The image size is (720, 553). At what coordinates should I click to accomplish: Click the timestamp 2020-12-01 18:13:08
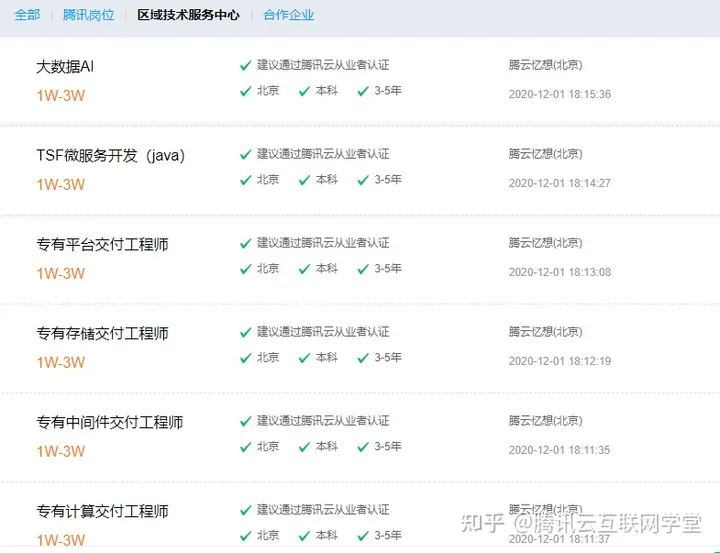(x=560, y=272)
